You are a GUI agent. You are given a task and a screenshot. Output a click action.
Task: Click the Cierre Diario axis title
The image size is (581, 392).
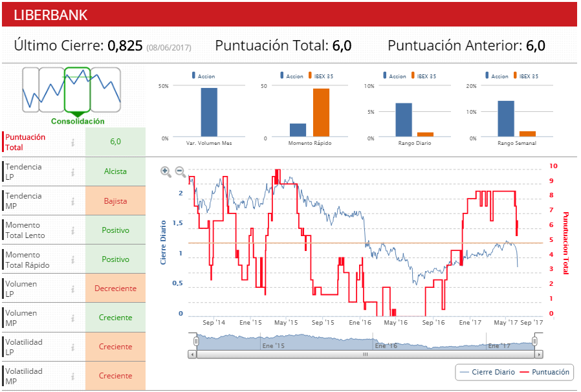[x=163, y=243]
